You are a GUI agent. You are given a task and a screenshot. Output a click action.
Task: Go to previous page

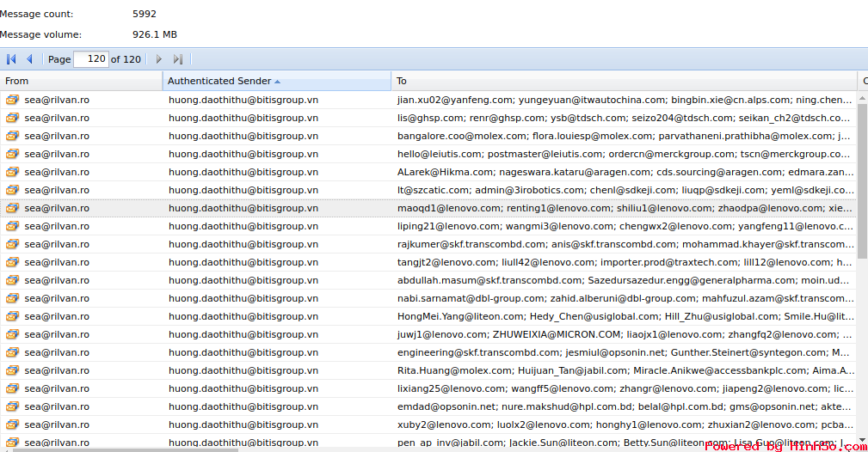(30, 59)
